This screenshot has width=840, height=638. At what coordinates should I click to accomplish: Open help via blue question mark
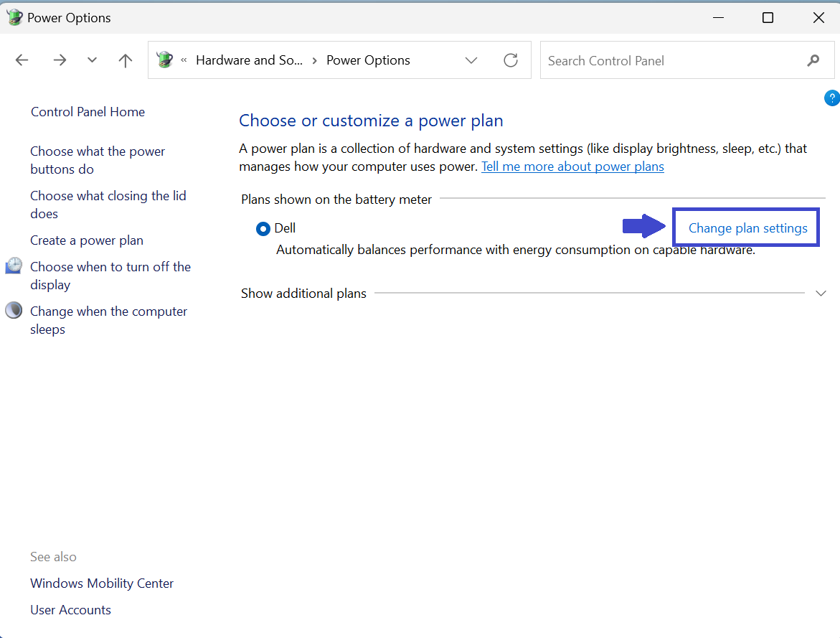point(831,98)
